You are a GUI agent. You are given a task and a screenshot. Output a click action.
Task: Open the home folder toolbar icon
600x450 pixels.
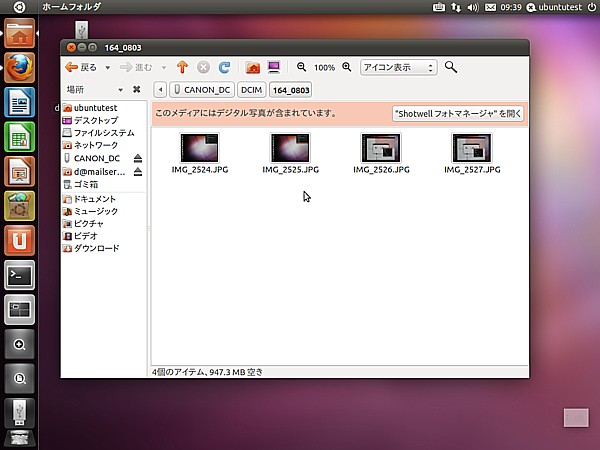253,67
